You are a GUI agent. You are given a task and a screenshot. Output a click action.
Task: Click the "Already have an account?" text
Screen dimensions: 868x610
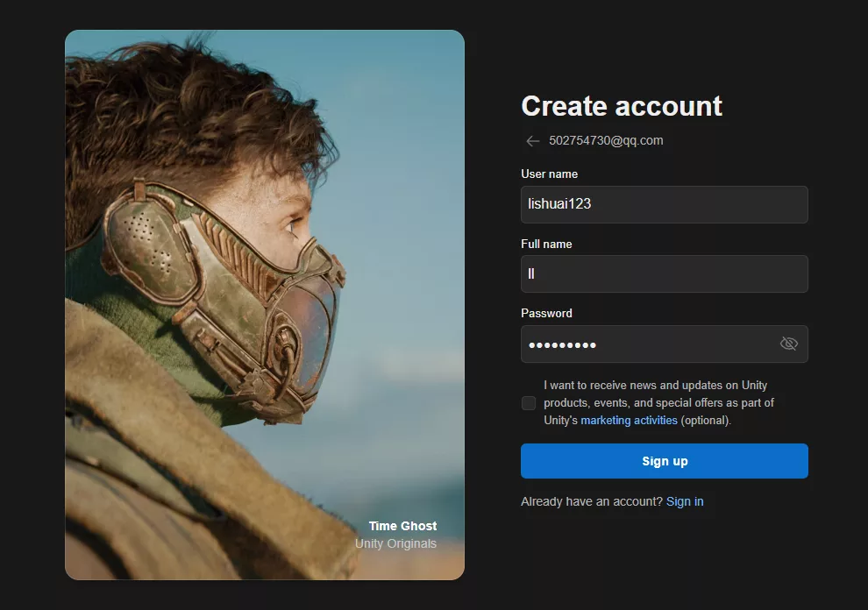tap(591, 502)
